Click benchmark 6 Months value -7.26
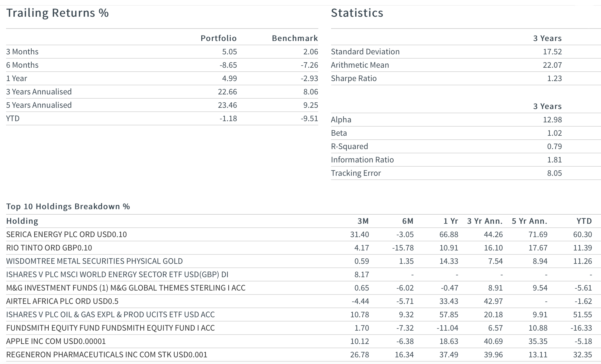This screenshot has width=601, height=364. [309, 65]
